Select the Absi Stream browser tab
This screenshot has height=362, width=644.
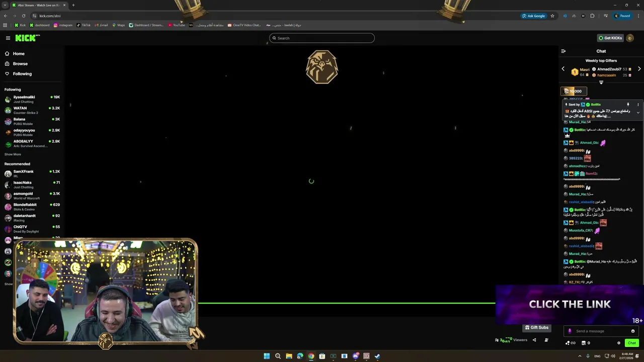[x=39, y=5]
